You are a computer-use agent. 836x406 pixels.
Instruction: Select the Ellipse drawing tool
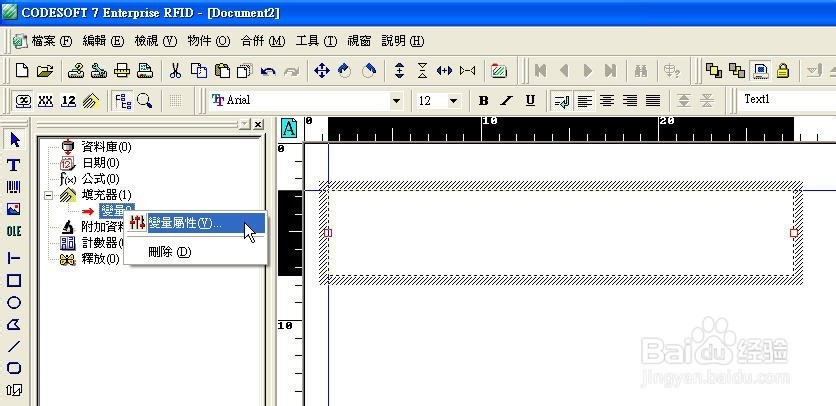pyautogui.click(x=14, y=302)
